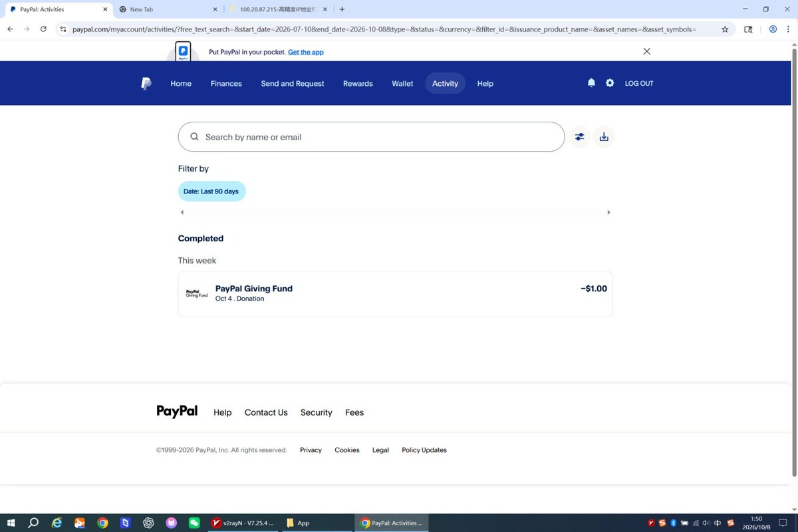Open Send and Request

click(x=293, y=84)
